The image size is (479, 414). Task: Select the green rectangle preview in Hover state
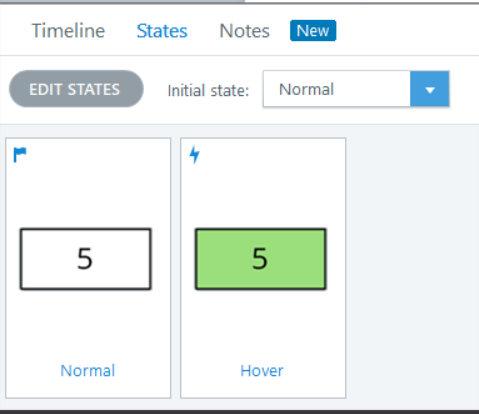(x=261, y=259)
